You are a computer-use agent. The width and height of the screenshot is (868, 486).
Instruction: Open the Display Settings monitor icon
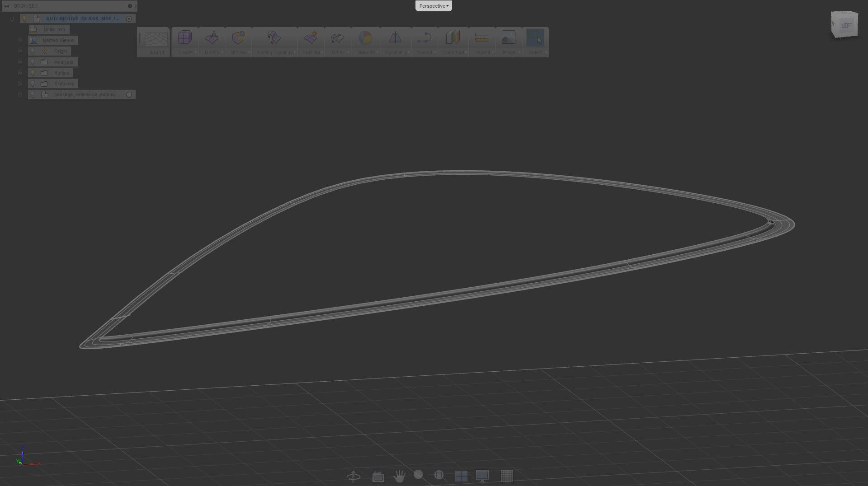[482, 476]
